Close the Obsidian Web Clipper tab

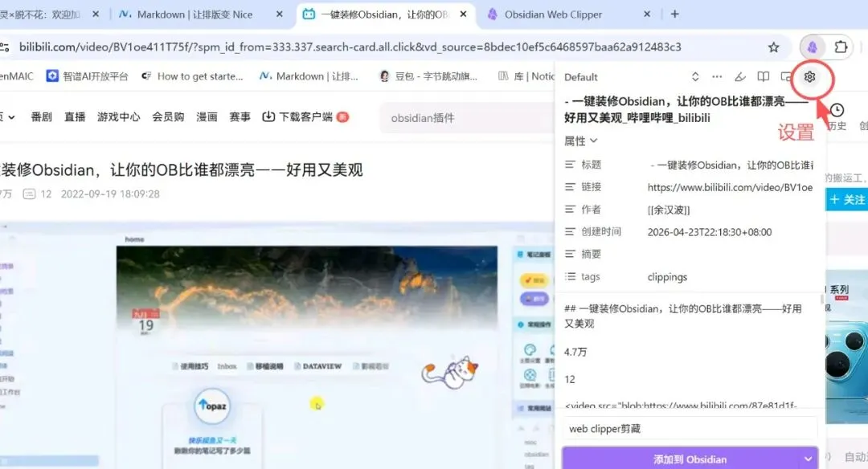(x=646, y=14)
